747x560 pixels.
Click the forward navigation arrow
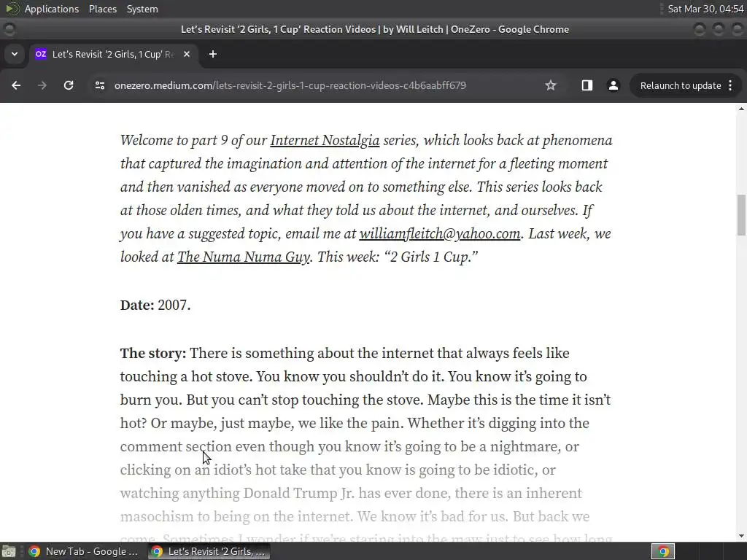click(42, 85)
